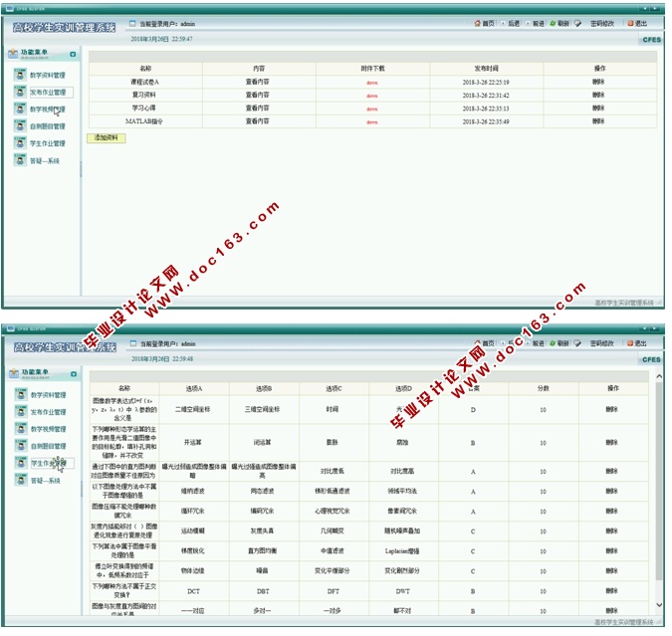The height and width of the screenshot is (636, 672).
Task: Click the 附件下载 column header
Action: pyautogui.click(x=372, y=69)
